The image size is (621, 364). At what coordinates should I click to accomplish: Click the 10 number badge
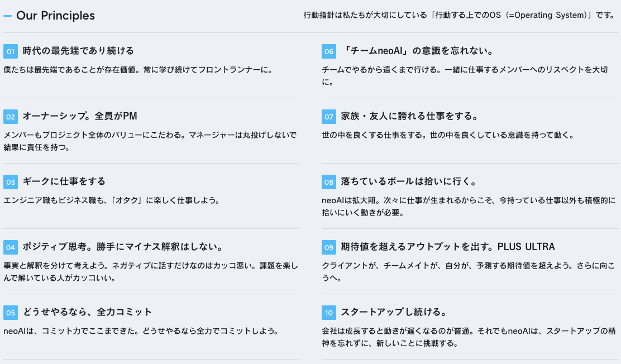[x=329, y=313]
